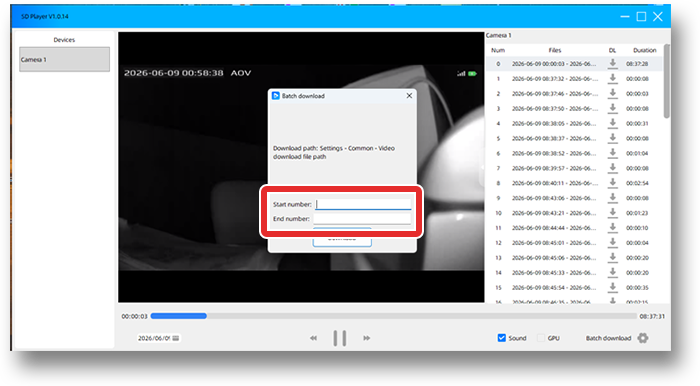The image size is (700, 386).
Task: Click the Duration column header
Action: click(645, 50)
